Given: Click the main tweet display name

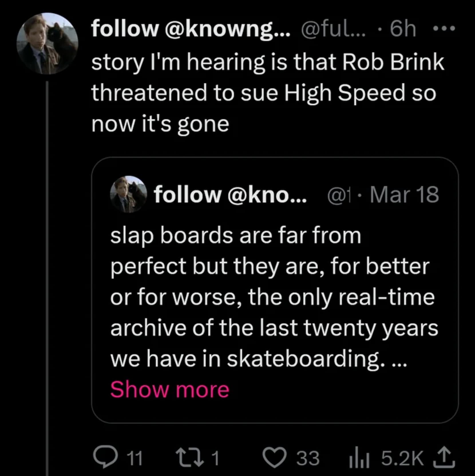Looking at the screenshot, I should point(191,29).
